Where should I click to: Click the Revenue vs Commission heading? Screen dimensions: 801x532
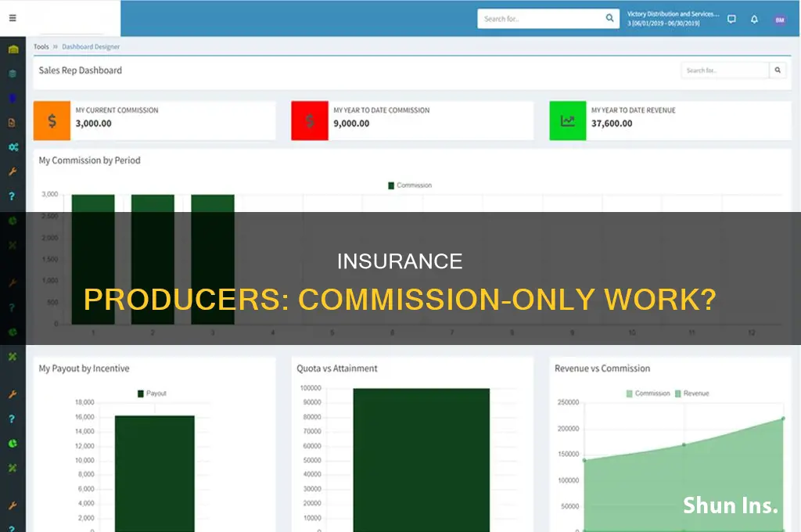[x=602, y=368]
